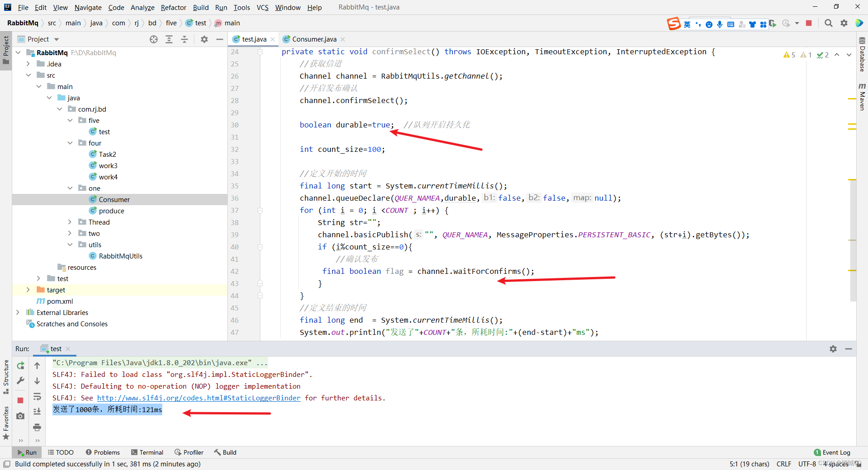Click the Search Everywhere magnifier icon
Screen dimensions: 868x470
pyautogui.click(x=828, y=23)
